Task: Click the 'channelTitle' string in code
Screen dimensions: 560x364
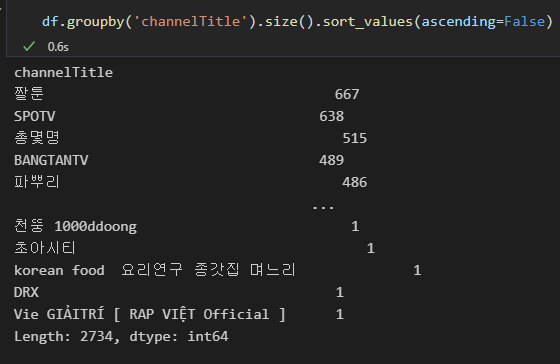Action: point(191,21)
